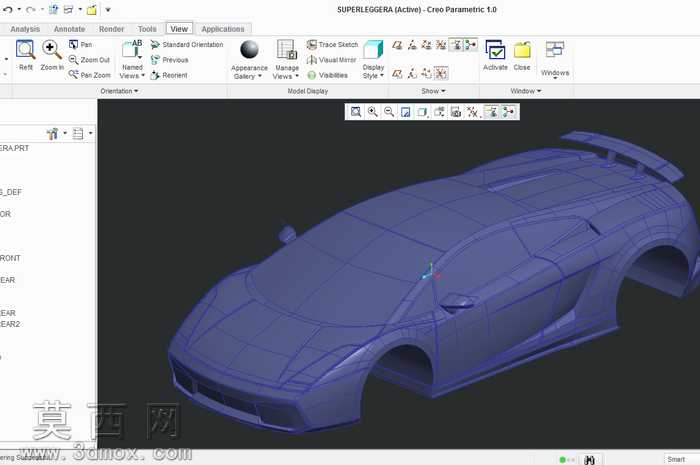Open Named Views in the graphics toolbar

(439, 112)
